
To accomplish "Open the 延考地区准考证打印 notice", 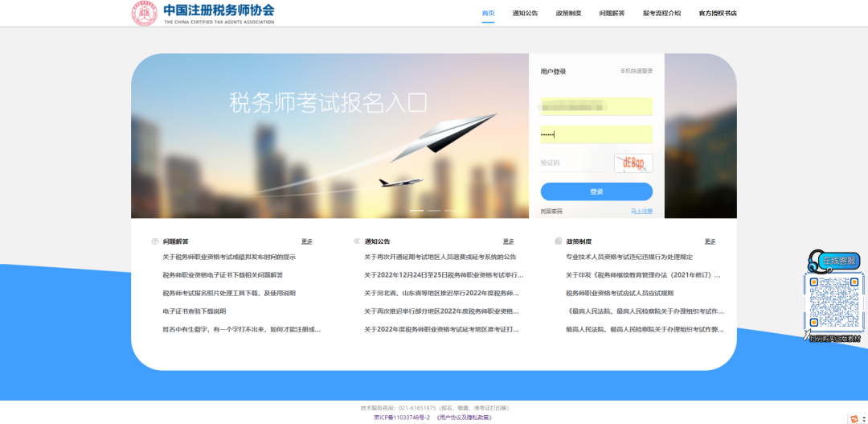I will click(x=442, y=329).
